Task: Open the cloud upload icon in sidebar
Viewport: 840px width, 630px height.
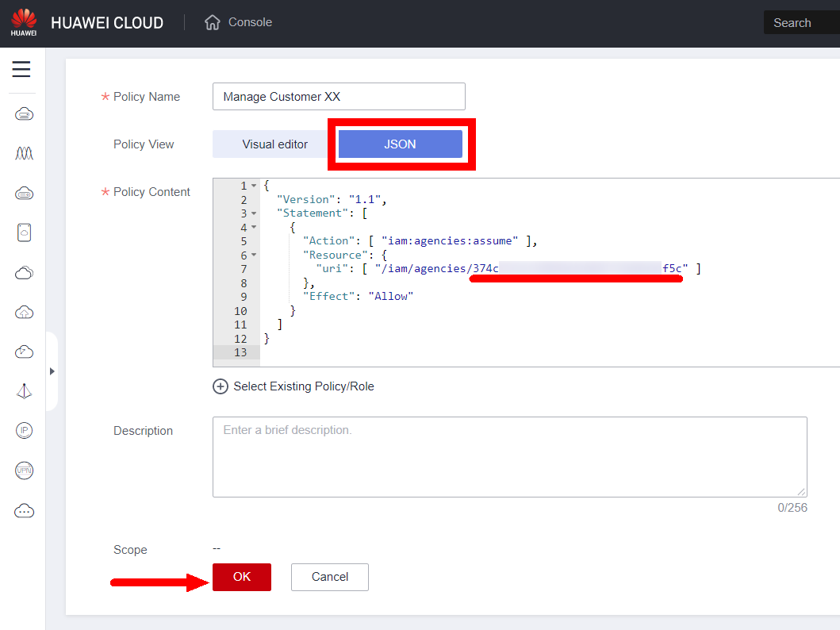Action: (24, 312)
